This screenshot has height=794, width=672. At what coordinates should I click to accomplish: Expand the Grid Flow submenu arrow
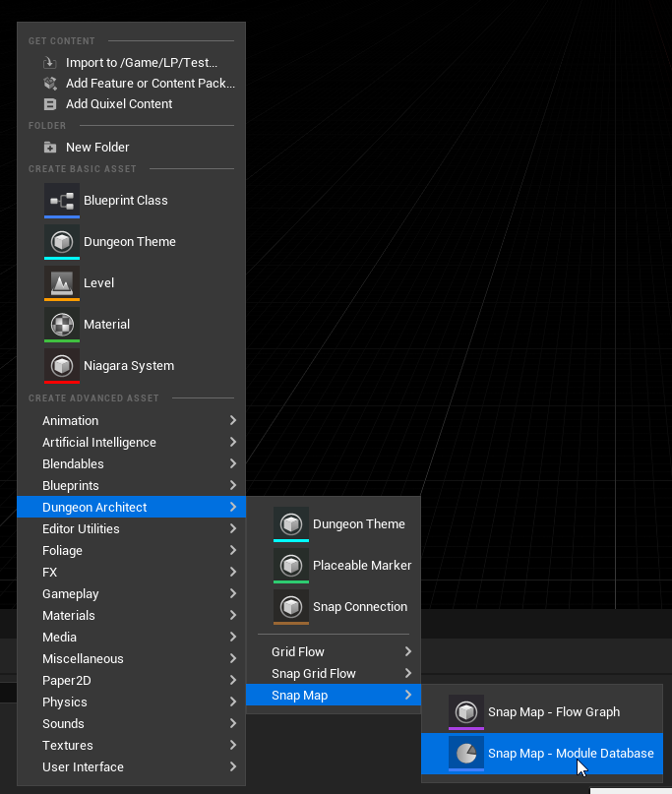click(408, 651)
